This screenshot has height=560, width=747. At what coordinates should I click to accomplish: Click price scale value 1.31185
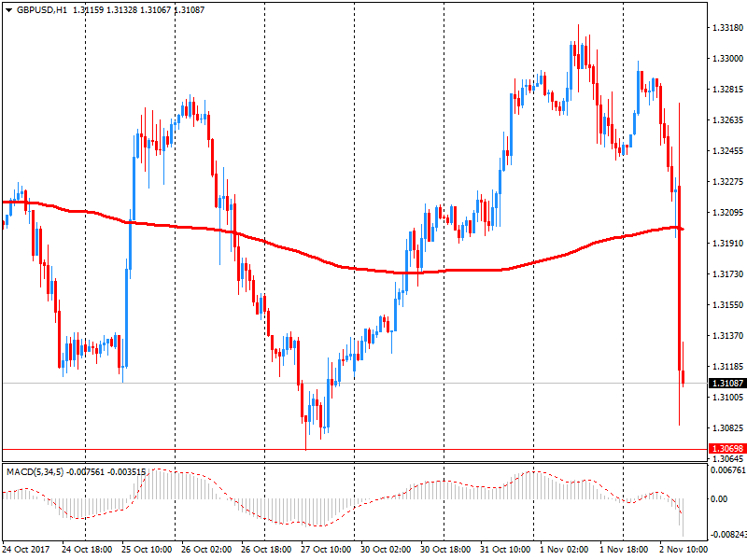(727, 367)
